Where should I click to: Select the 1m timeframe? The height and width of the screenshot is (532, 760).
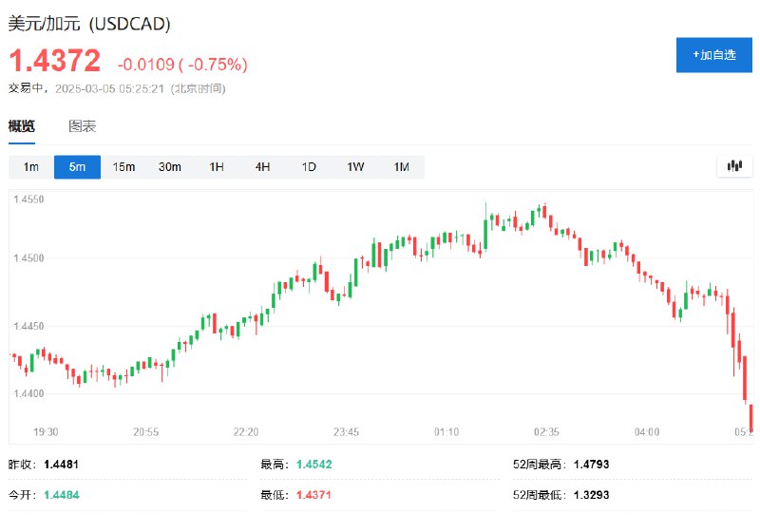tap(31, 167)
